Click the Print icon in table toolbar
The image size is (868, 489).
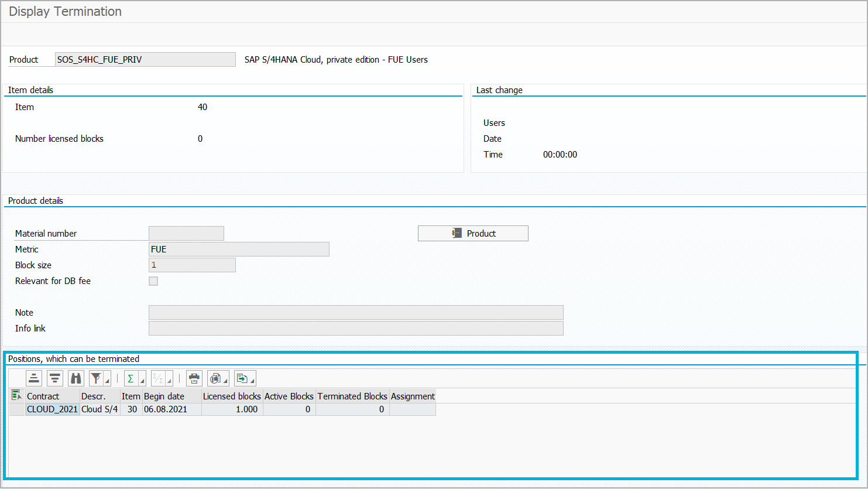tap(194, 378)
